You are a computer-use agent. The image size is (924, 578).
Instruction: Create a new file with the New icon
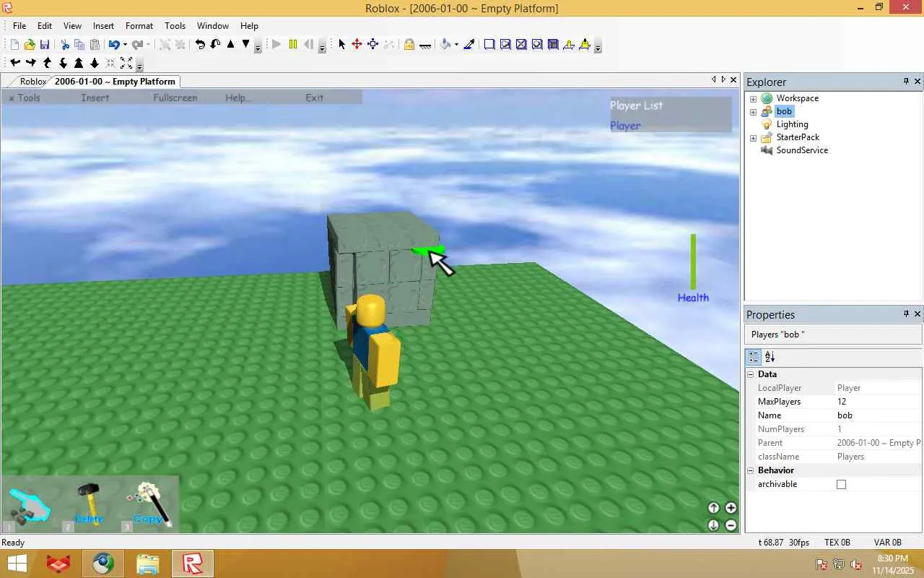(14, 45)
